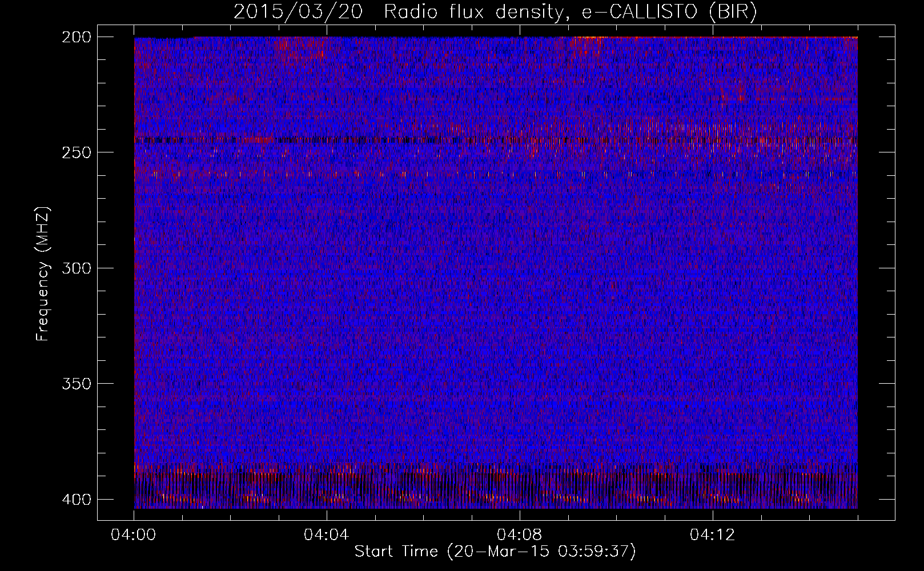
Task: Click the 04:12 time tick label
Action: (x=712, y=535)
